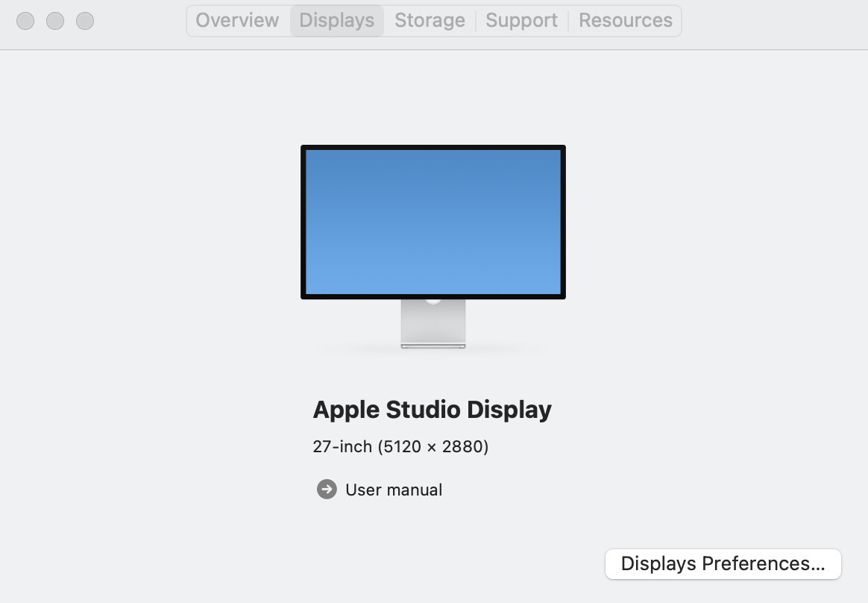Go to the Support tab
The height and width of the screenshot is (603, 868).
[x=521, y=20]
